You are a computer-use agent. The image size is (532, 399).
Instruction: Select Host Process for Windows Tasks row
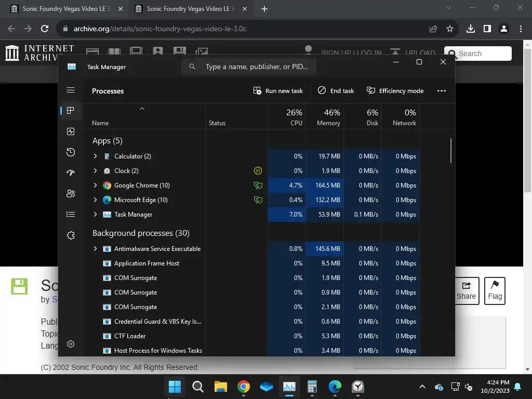tap(251, 351)
